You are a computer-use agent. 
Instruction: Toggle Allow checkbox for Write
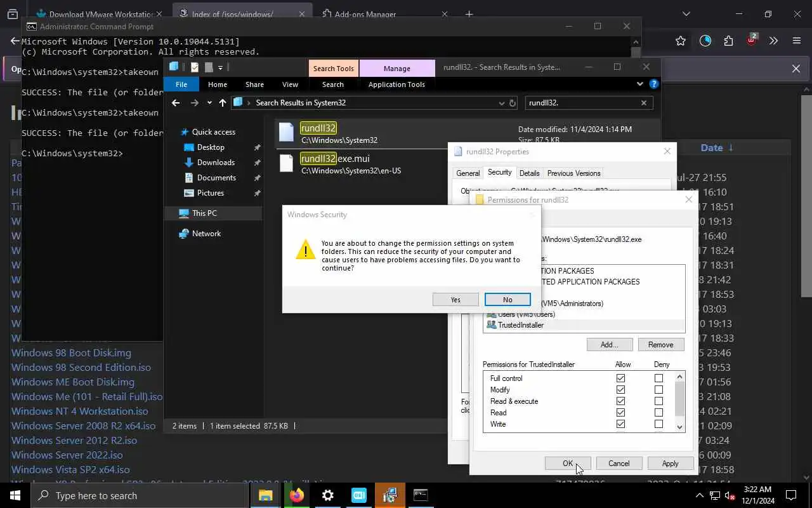pos(620,424)
